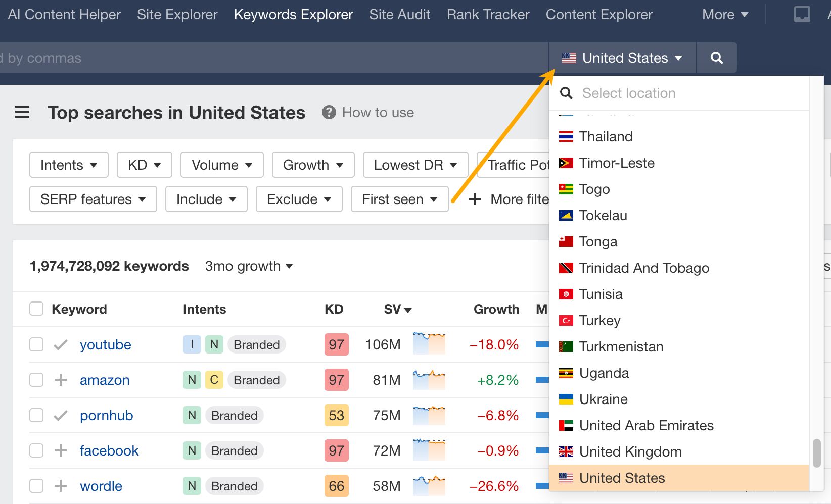Open the More navigation dropdown
Image resolution: width=831 pixels, height=504 pixels.
click(x=724, y=14)
